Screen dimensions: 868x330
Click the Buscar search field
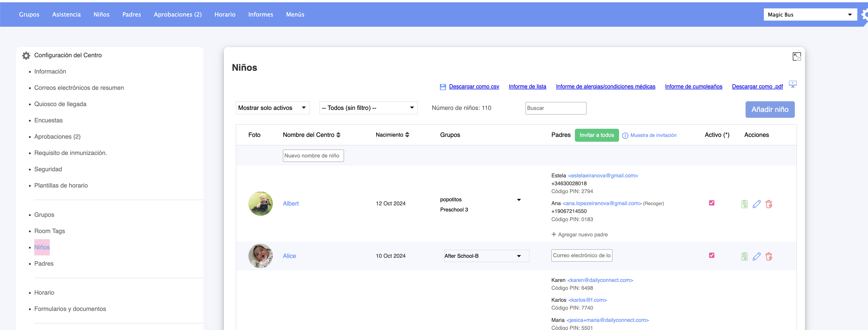pyautogui.click(x=556, y=108)
